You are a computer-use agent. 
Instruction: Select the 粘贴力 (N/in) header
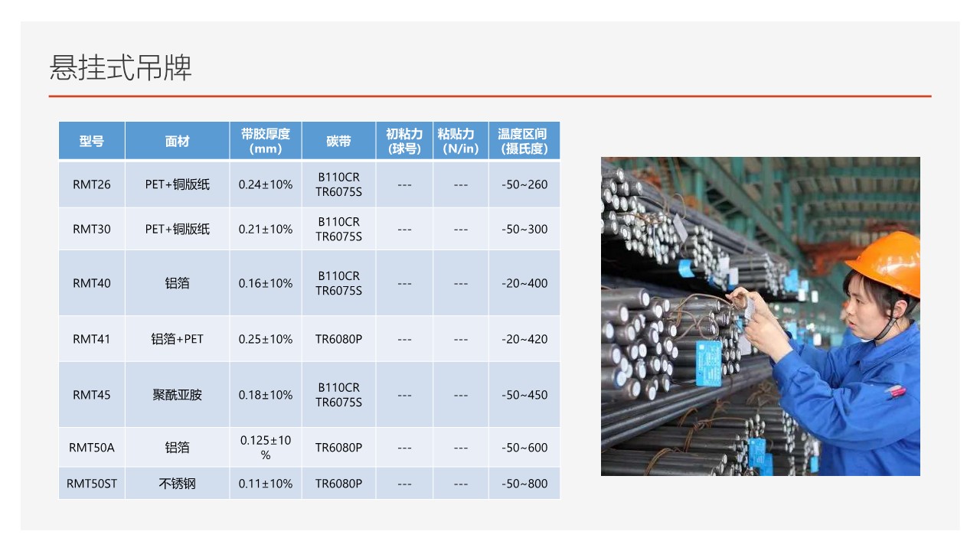461,141
